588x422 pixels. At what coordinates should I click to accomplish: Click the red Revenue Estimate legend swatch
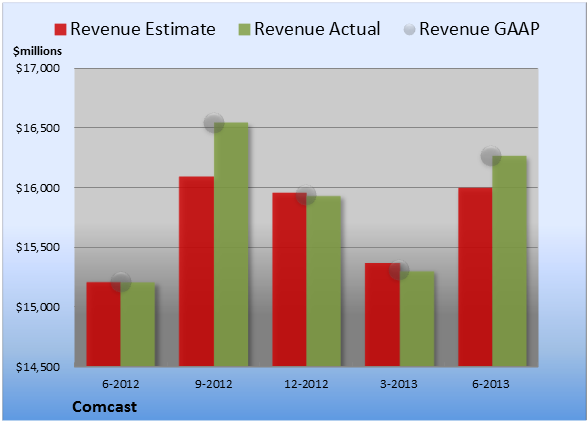(x=60, y=29)
